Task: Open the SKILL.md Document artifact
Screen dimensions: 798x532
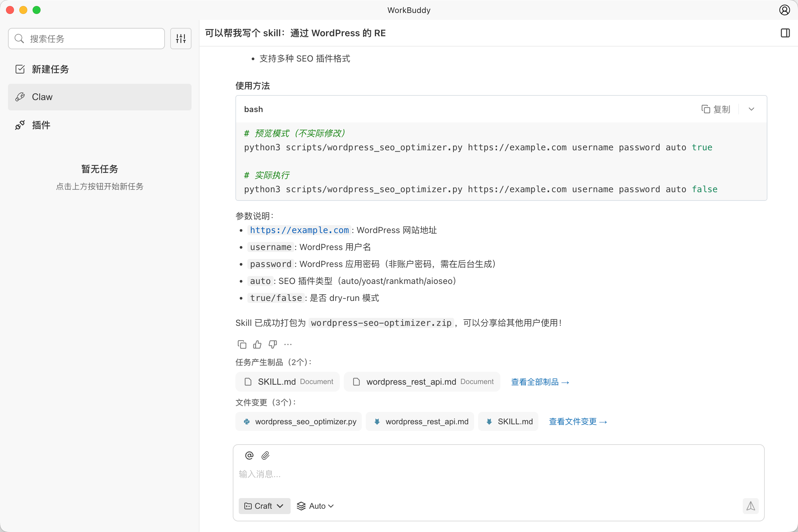Action: pyautogui.click(x=288, y=382)
